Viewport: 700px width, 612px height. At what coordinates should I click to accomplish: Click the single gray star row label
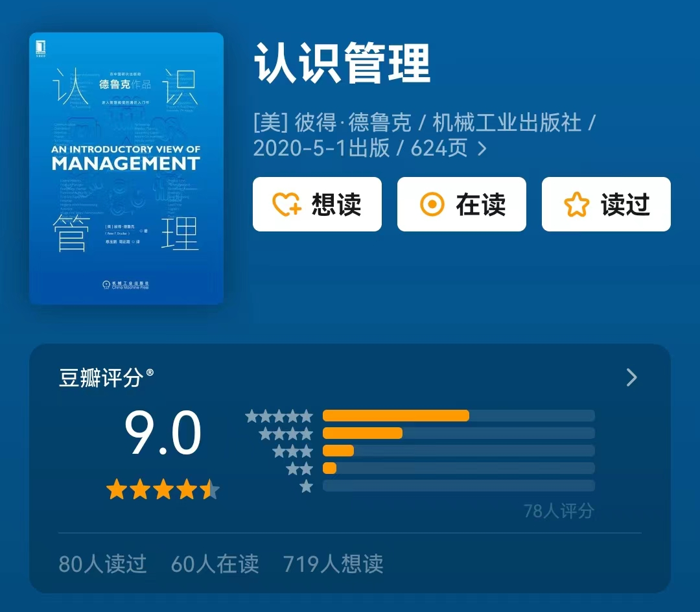pos(306,486)
